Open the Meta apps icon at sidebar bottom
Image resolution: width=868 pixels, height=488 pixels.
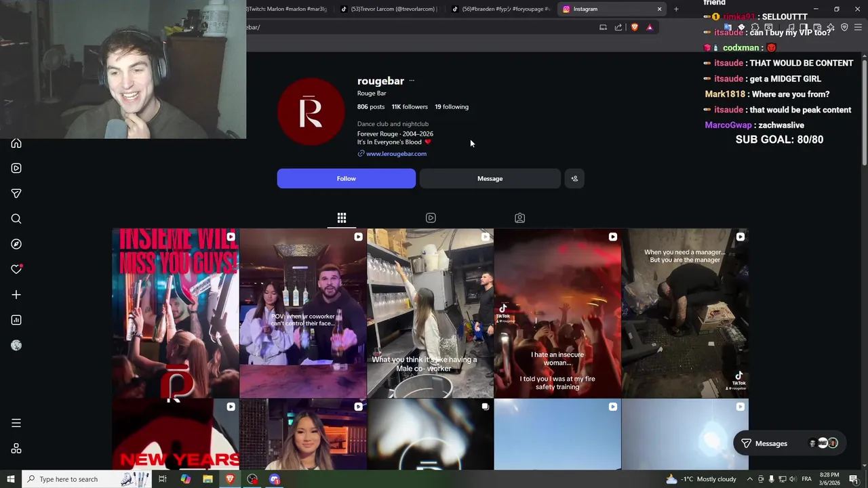click(x=16, y=449)
